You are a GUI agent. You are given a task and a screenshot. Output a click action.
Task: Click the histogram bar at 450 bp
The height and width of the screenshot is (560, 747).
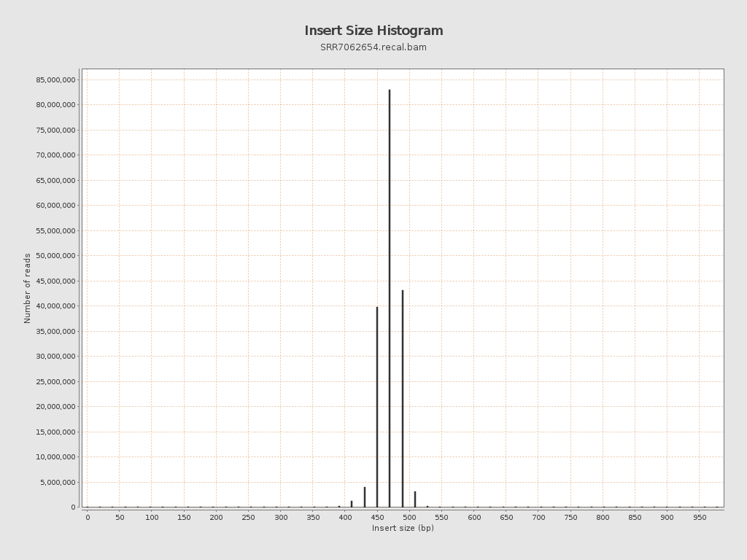[x=377, y=407]
